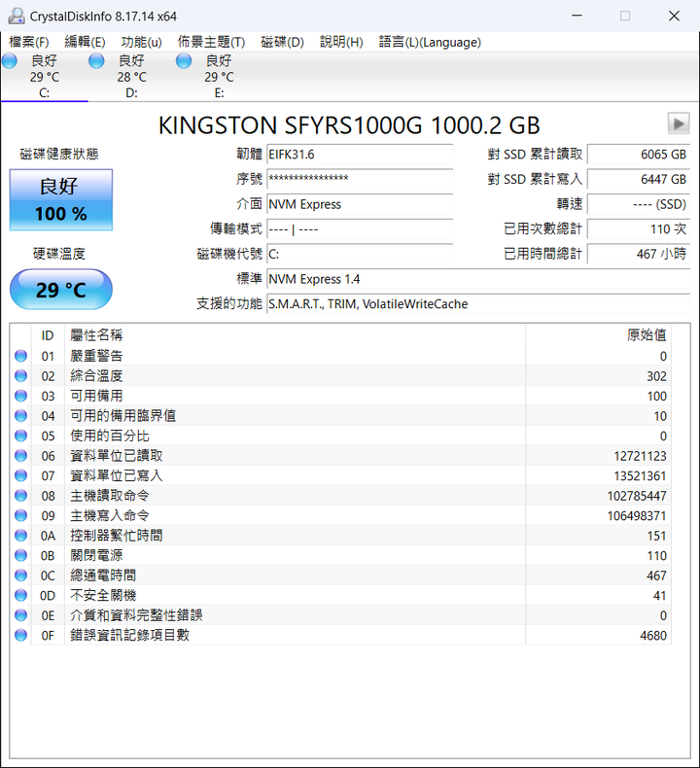Click the status dot for attribute 0A 控制器繁忙時間
The height and width of the screenshot is (768, 700).
tap(20, 536)
